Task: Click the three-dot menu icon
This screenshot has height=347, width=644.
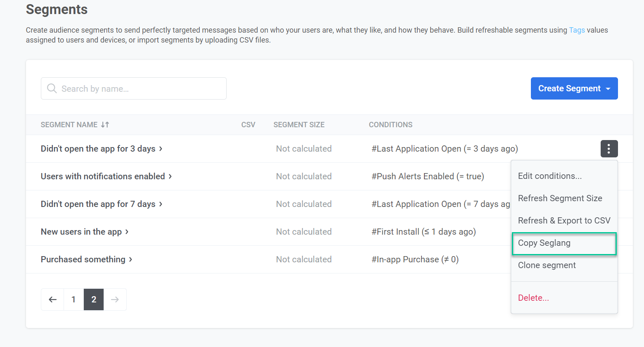Action: [x=609, y=149]
